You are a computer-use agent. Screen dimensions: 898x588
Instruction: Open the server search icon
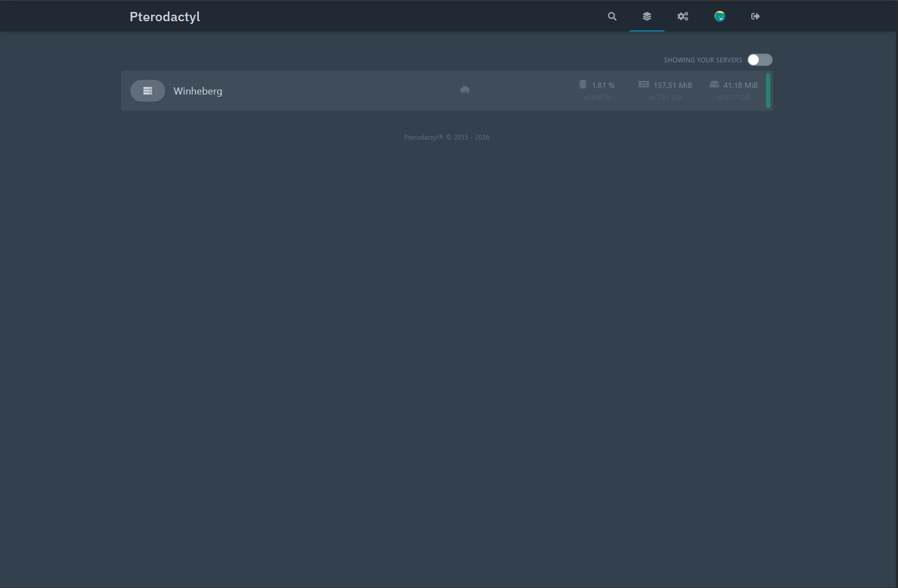tap(612, 16)
